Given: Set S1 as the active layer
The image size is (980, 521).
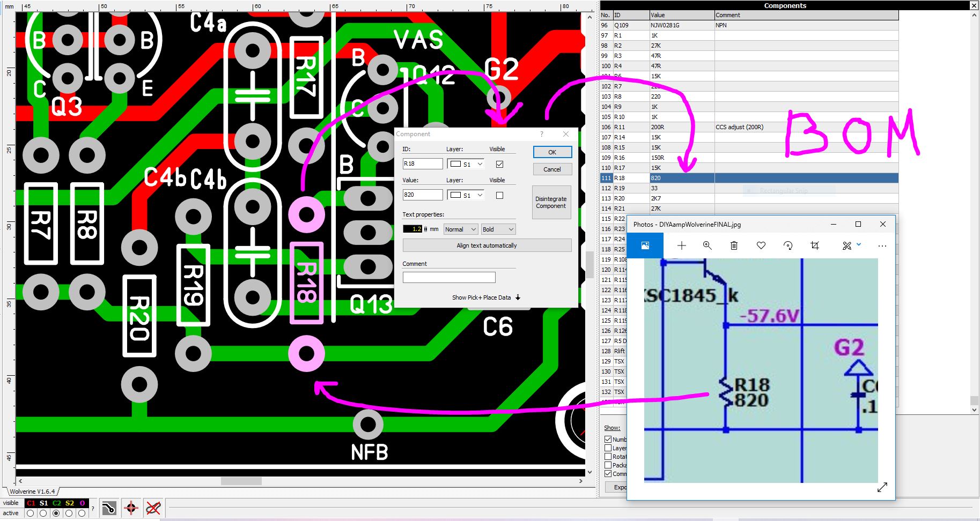Looking at the screenshot, I should click(43, 513).
